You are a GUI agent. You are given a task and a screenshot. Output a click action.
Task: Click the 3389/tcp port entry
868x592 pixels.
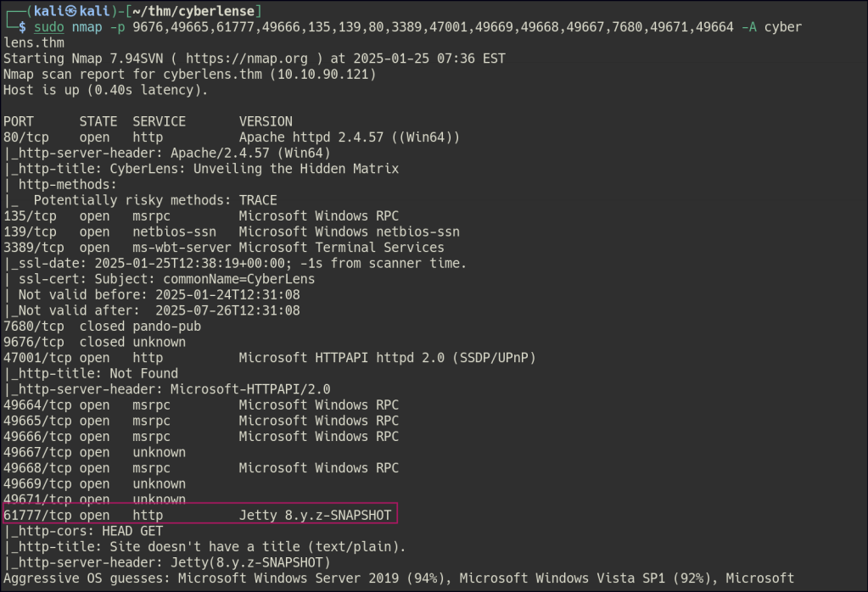tap(30, 248)
